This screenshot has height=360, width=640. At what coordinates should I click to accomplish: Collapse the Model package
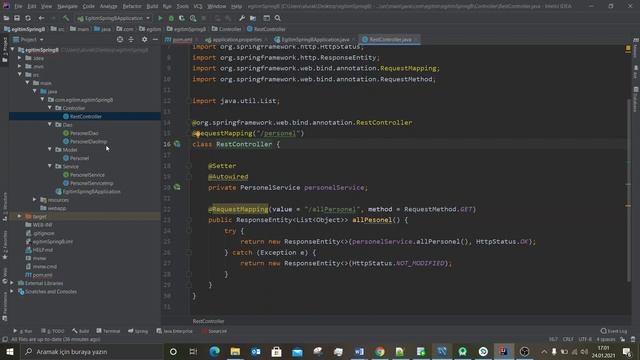(x=50, y=149)
